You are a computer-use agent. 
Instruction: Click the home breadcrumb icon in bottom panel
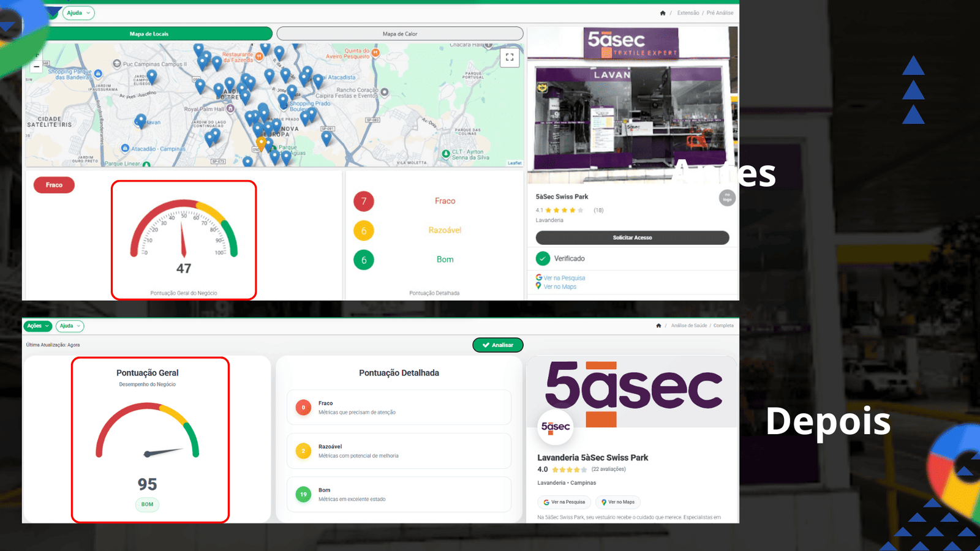[x=658, y=326]
